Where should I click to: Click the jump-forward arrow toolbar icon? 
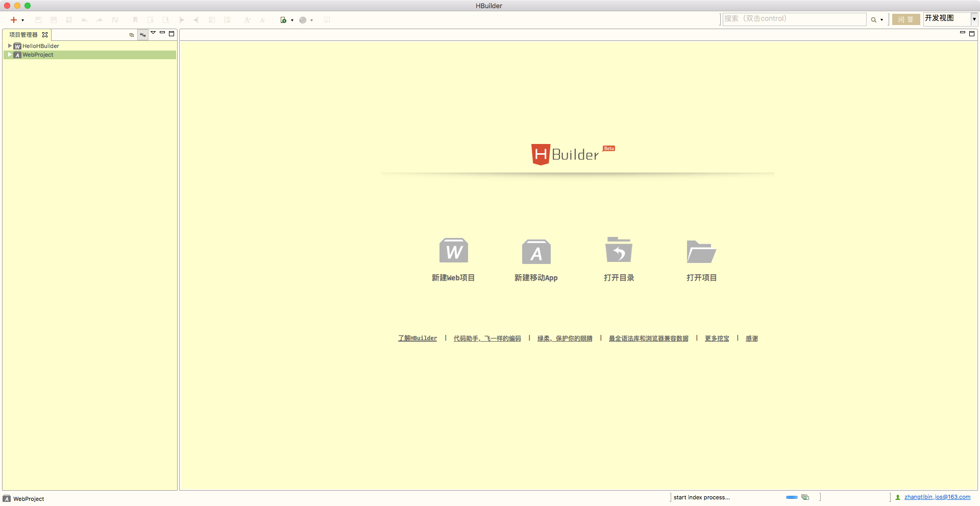click(196, 20)
